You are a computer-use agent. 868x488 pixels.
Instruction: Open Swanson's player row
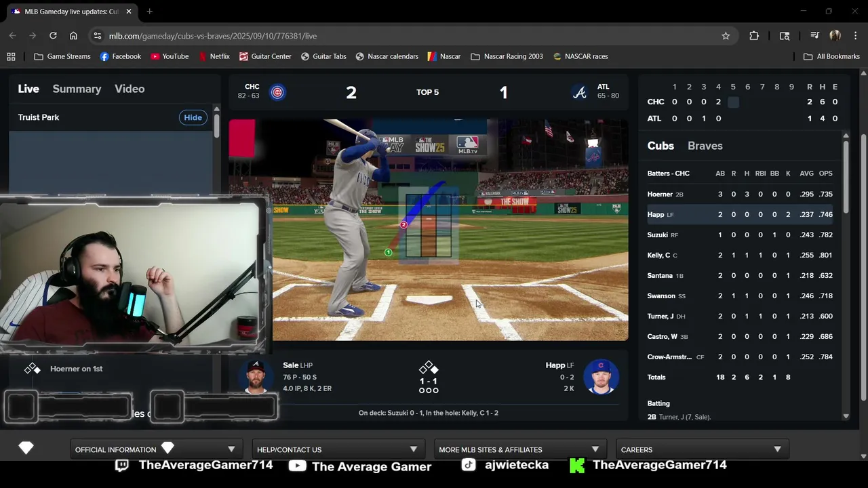[x=739, y=296]
